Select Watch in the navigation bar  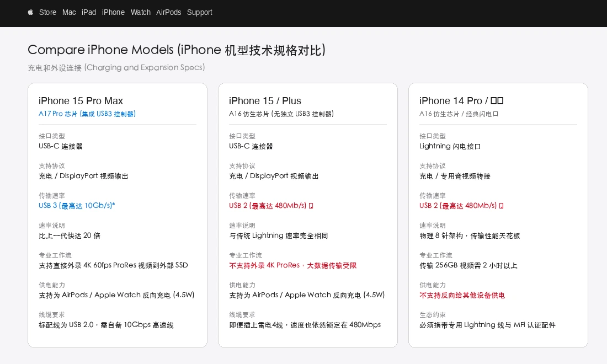coord(141,12)
